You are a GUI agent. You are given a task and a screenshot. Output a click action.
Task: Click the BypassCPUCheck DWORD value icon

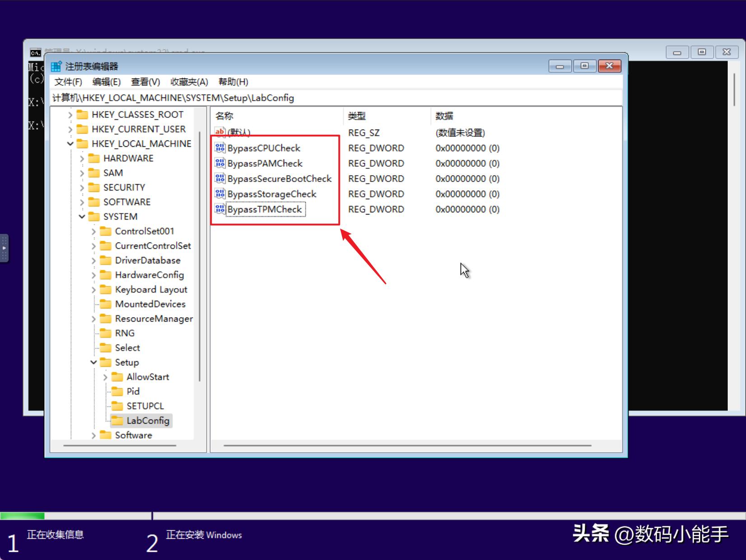[220, 148]
